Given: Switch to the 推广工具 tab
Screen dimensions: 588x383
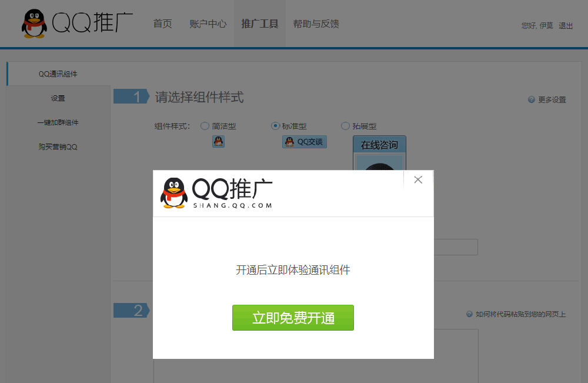Looking at the screenshot, I should click(x=259, y=24).
